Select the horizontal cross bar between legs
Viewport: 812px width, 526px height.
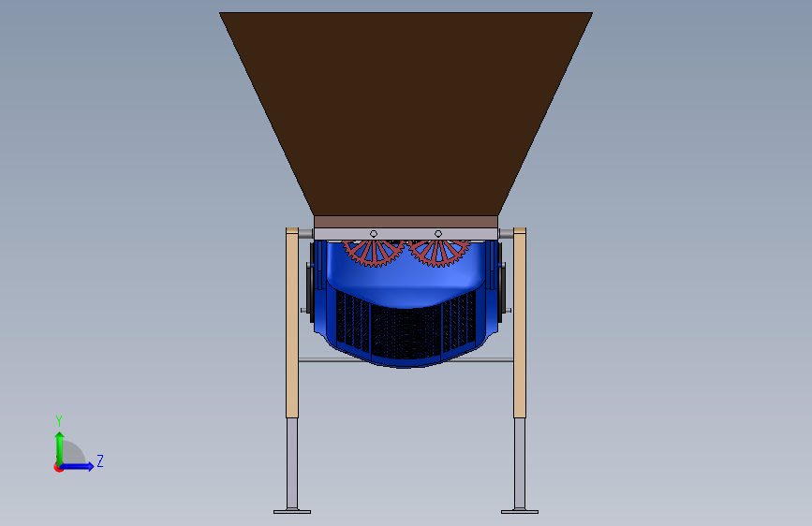point(406,359)
